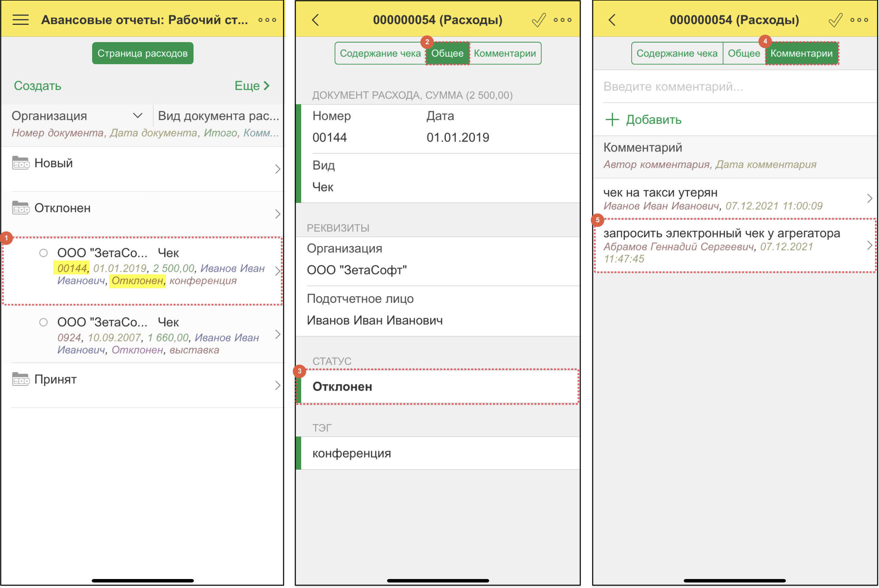Open the chevron of the aggregator e-receipt comment

pyautogui.click(x=870, y=245)
